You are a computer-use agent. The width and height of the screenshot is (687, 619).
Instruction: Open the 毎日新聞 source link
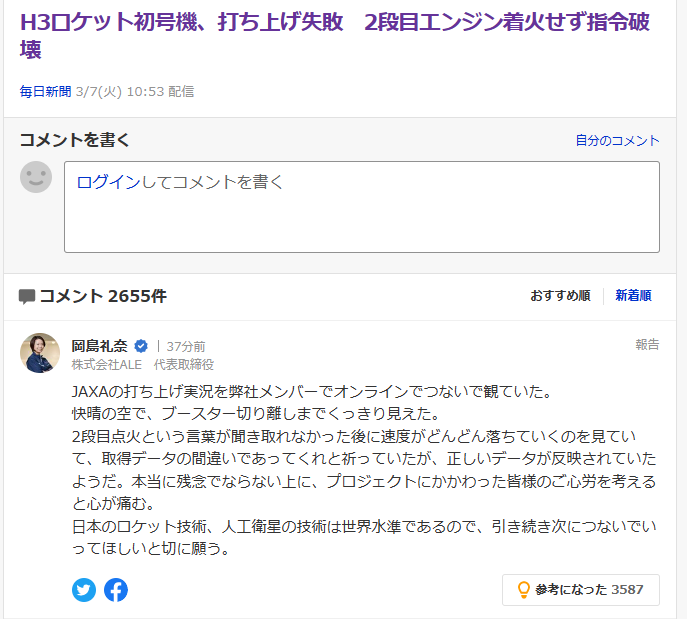[45, 92]
